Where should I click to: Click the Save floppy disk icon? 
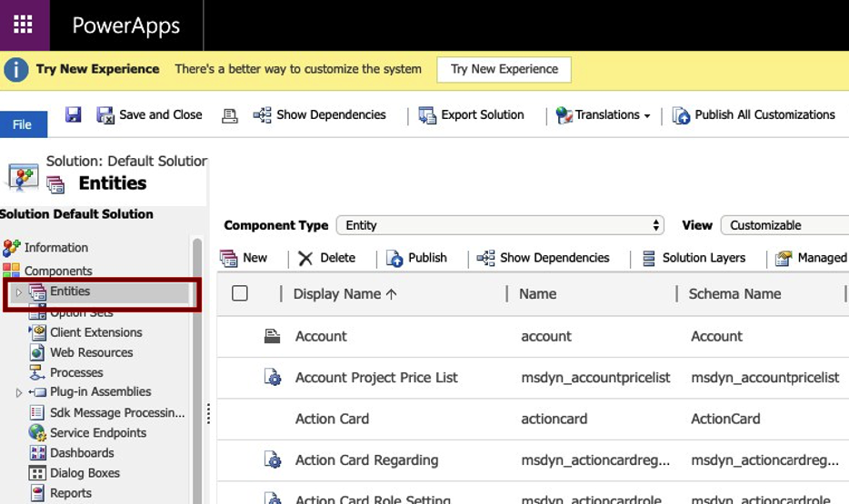point(73,114)
